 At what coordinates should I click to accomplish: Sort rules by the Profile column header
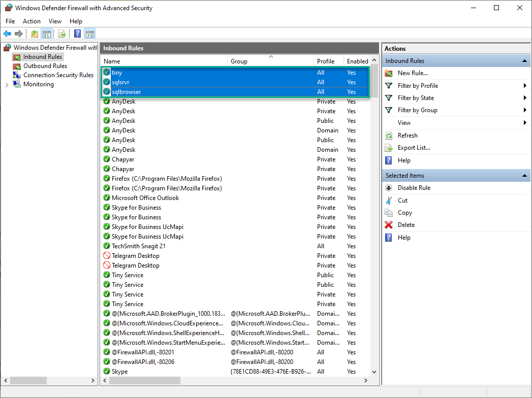click(x=328, y=61)
